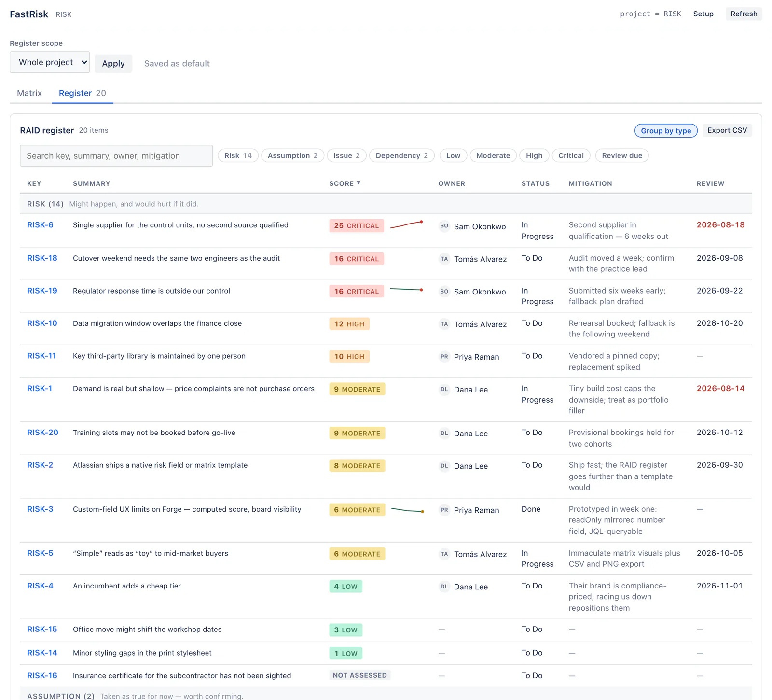The width and height of the screenshot is (772, 700).
Task: Sort by the Owner column header
Action: tap(452, 183)
